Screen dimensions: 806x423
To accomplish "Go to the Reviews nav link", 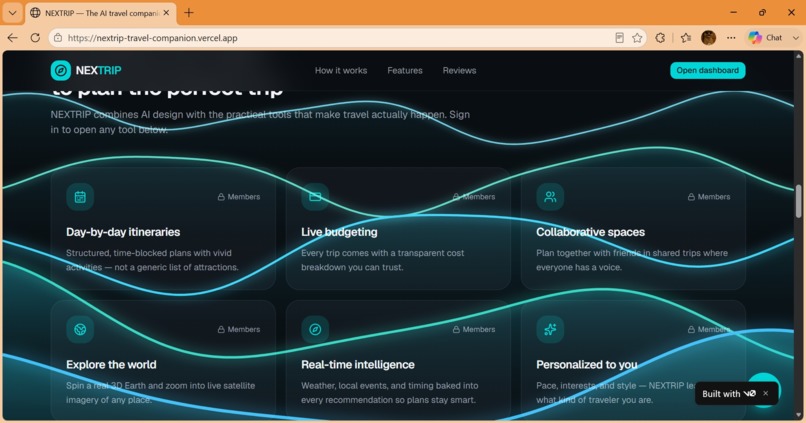I will pos(459,70).
